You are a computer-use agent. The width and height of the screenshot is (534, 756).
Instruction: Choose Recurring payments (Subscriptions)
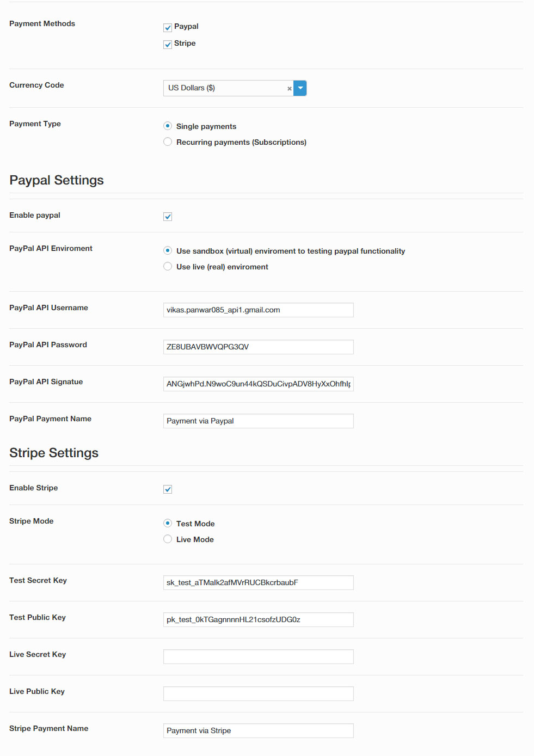coord(168,142)
